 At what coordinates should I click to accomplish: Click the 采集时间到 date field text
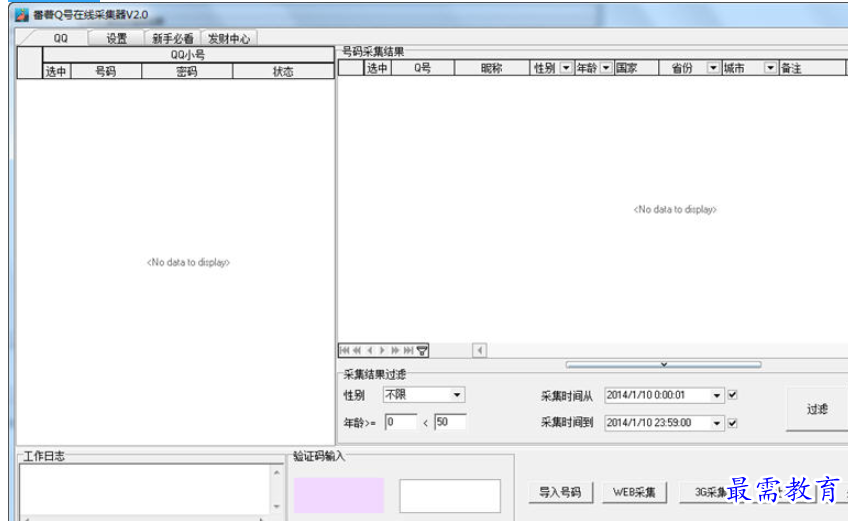coord(649,423)
